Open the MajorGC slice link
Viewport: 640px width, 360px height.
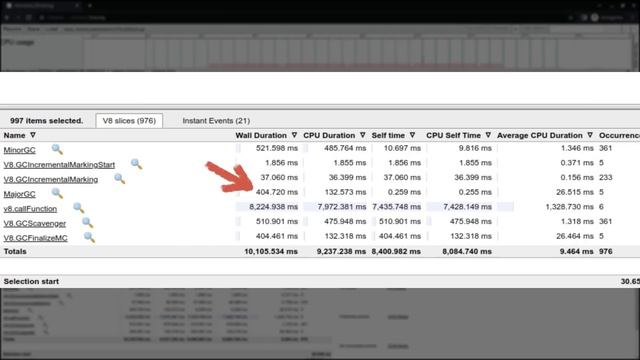[x=20, y=194]
